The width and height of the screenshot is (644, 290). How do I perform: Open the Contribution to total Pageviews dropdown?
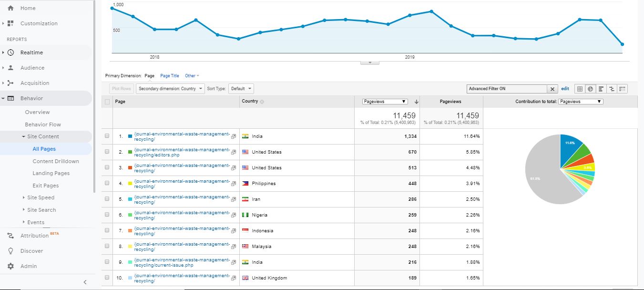click(580, 102)
